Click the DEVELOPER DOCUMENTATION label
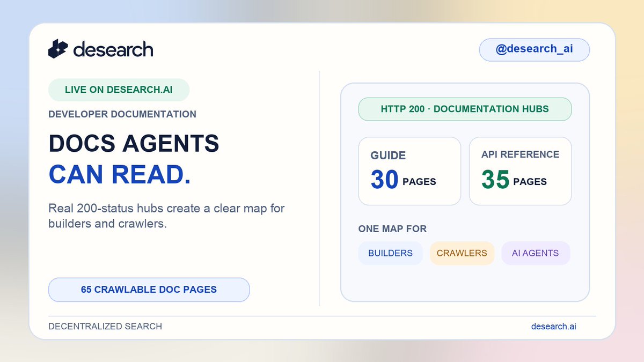The image size is (644, 362). click(122, 114)
